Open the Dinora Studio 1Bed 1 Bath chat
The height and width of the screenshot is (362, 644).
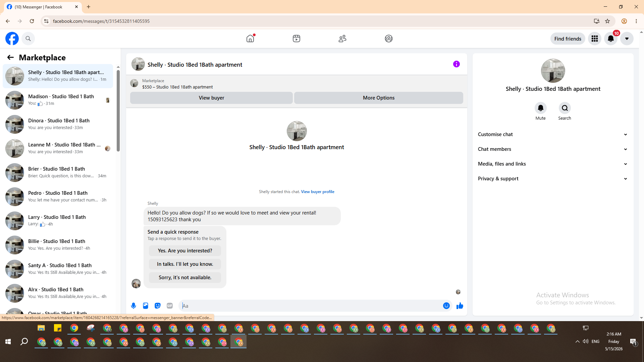point(58,124)
